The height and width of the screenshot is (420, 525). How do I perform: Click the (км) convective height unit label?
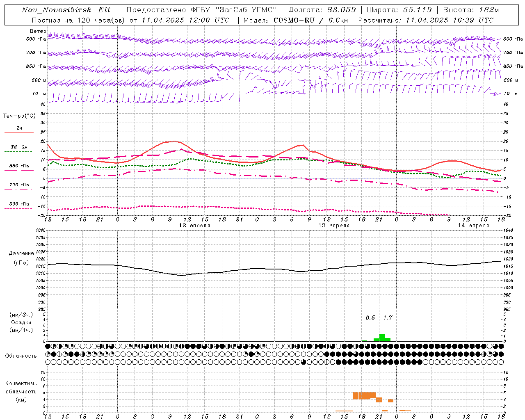click(x=21, y=399)
